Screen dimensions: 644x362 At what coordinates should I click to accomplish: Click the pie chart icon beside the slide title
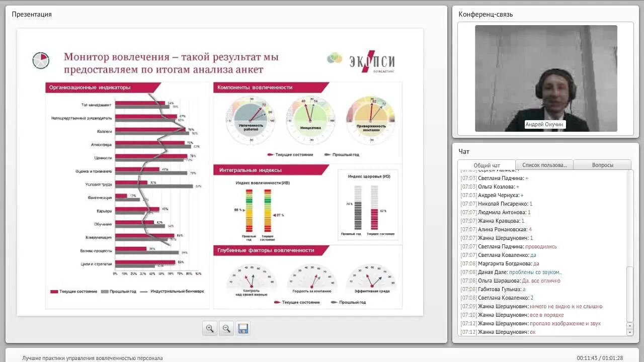coord(41,60)
